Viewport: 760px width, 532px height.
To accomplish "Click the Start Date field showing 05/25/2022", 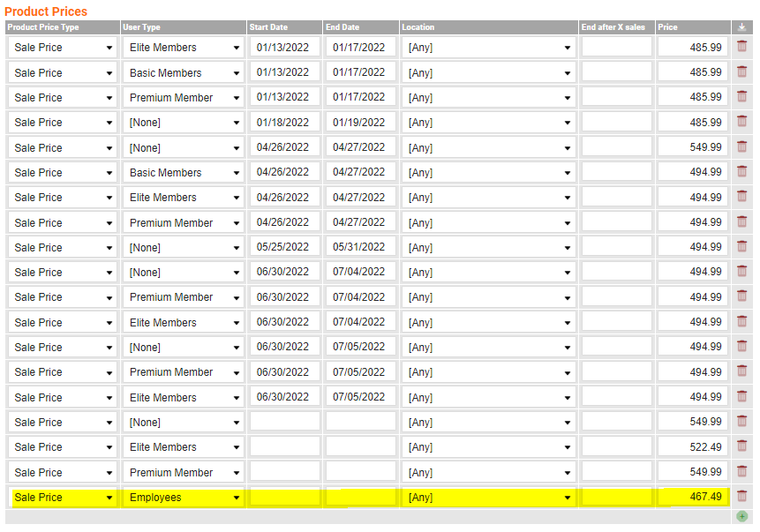I will [x=284, y=248].
